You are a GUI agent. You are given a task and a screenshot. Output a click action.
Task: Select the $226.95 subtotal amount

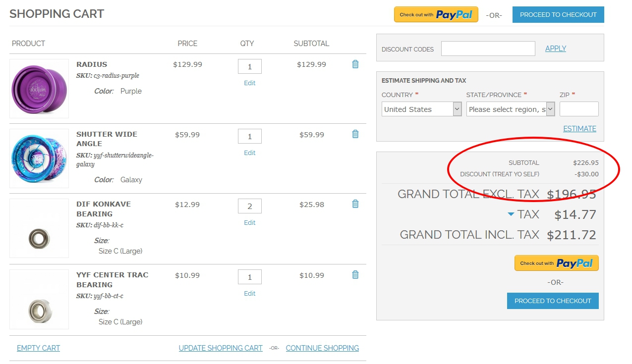click(586, 163)
